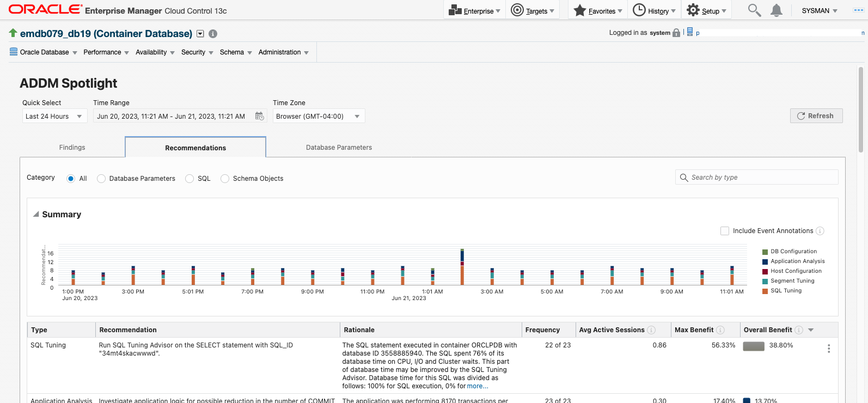868x403 pixels.
Task: Open the row actions three-dot menu
Action: point(828,349)
